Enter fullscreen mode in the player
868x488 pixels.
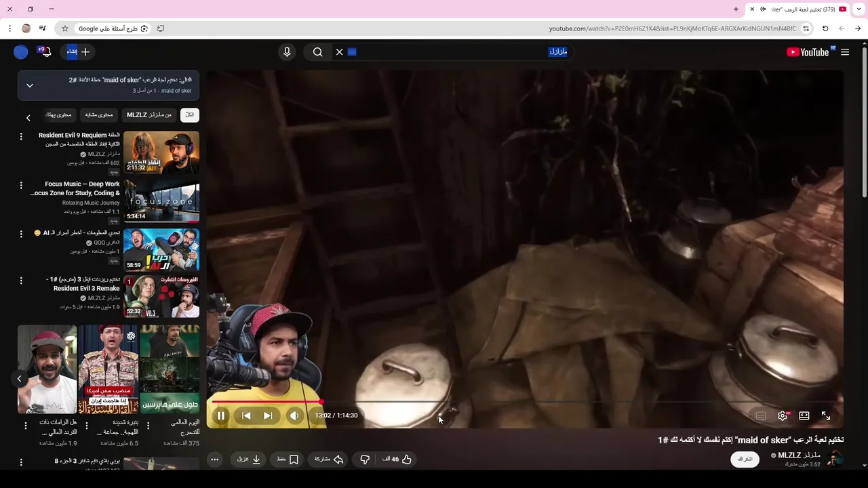[x=826, y=415]
